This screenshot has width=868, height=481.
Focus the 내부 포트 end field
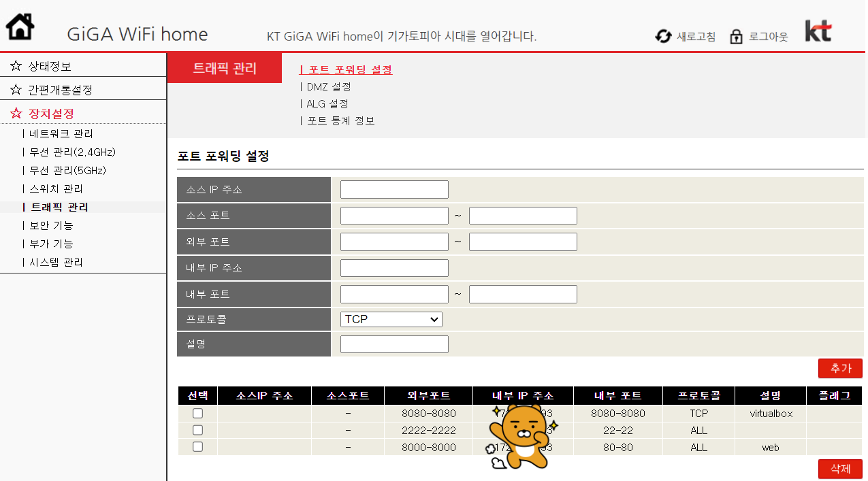[523, 294]
